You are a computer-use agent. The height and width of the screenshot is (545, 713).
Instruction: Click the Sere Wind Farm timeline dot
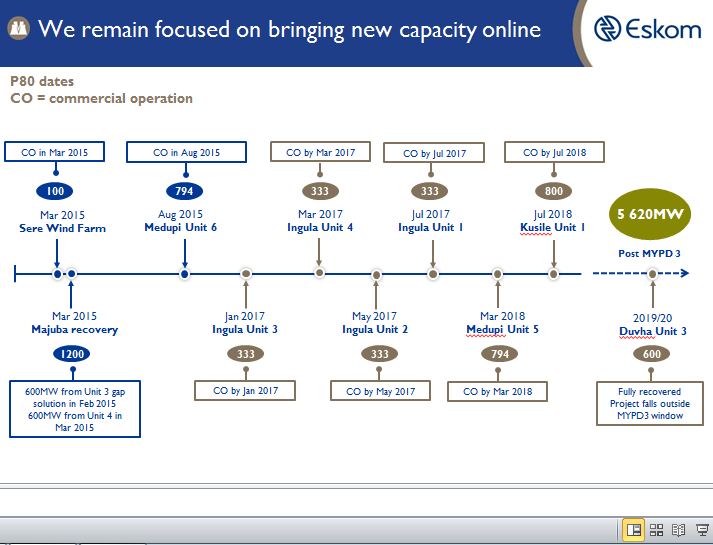click(57, 274)
